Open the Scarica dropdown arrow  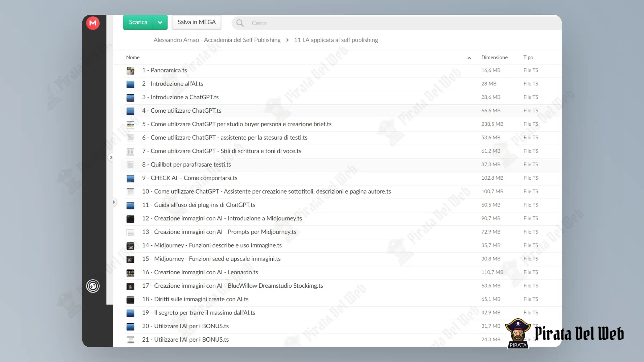(160, 22)
